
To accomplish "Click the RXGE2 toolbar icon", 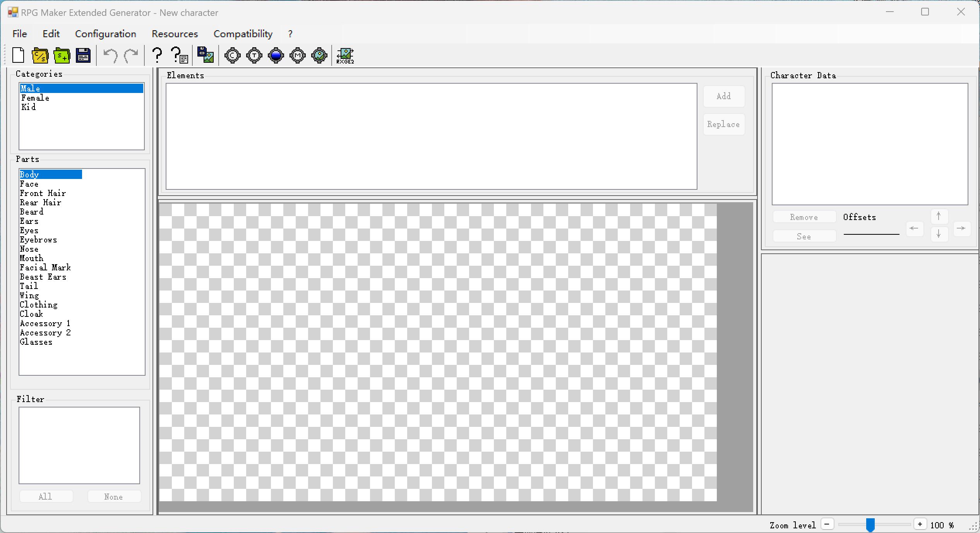I will click(x=345, y=56).
